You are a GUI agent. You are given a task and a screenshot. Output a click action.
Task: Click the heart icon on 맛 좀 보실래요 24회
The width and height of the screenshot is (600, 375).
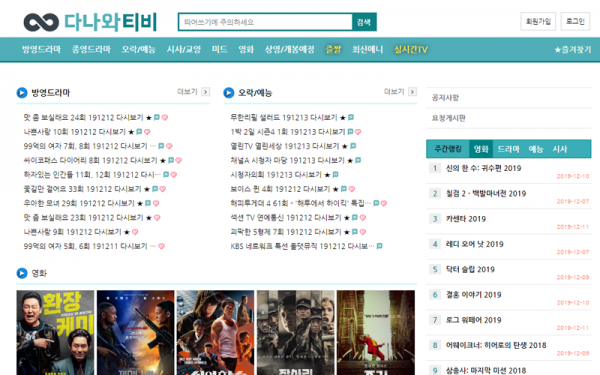(165, 117)
